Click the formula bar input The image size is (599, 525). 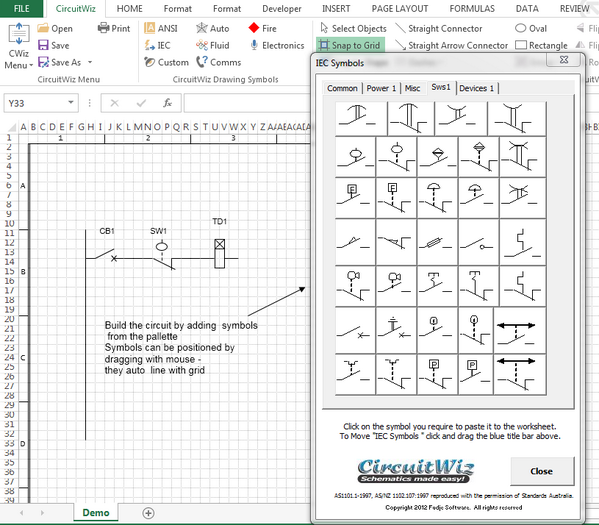click(248, 103)
